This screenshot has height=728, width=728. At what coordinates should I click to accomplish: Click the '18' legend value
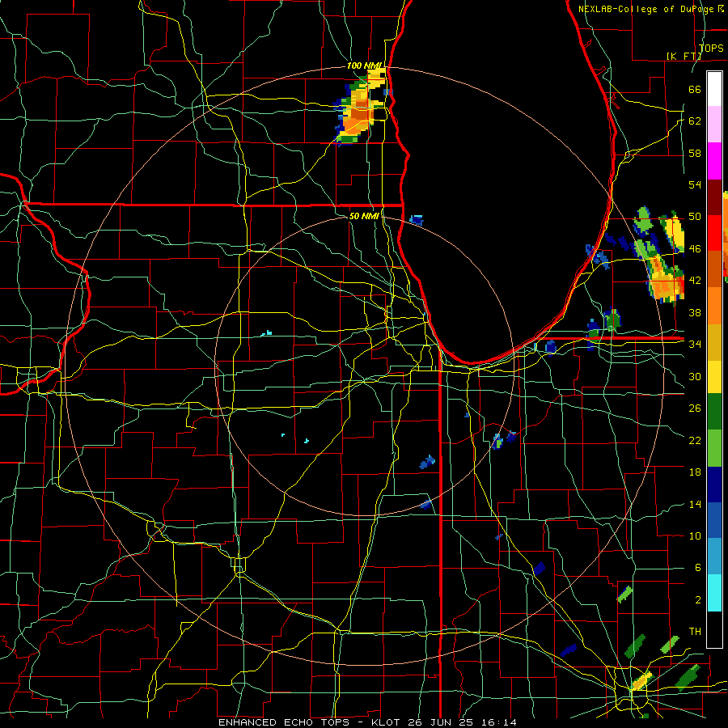[x=695, y=472]
